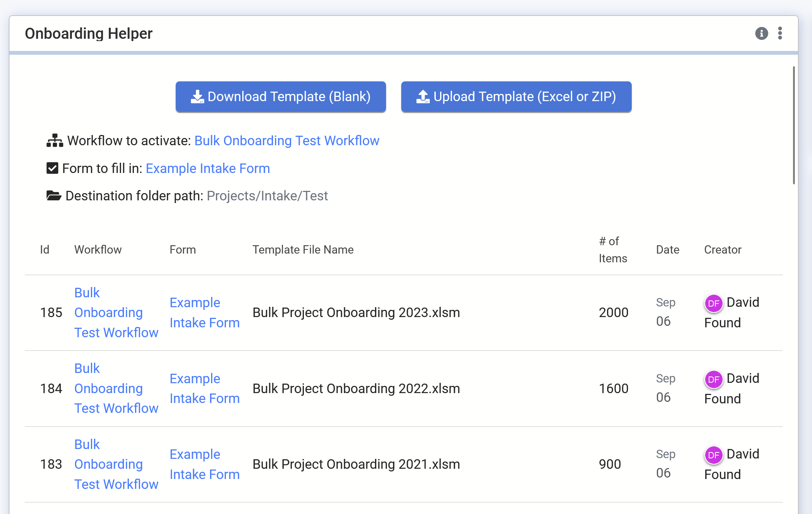
Task: Open the three-dot options menu
Action: (x=780, y=33)
